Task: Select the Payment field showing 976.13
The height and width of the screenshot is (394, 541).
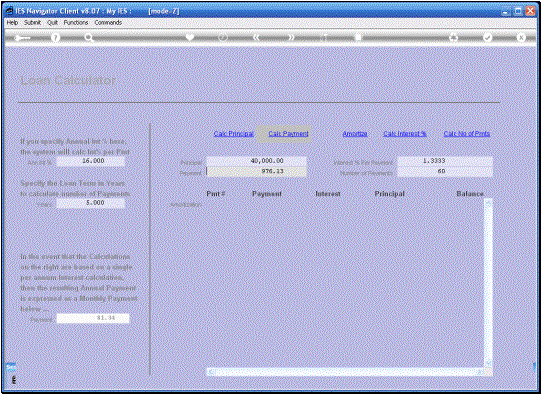Action: (x=256, y=171)
